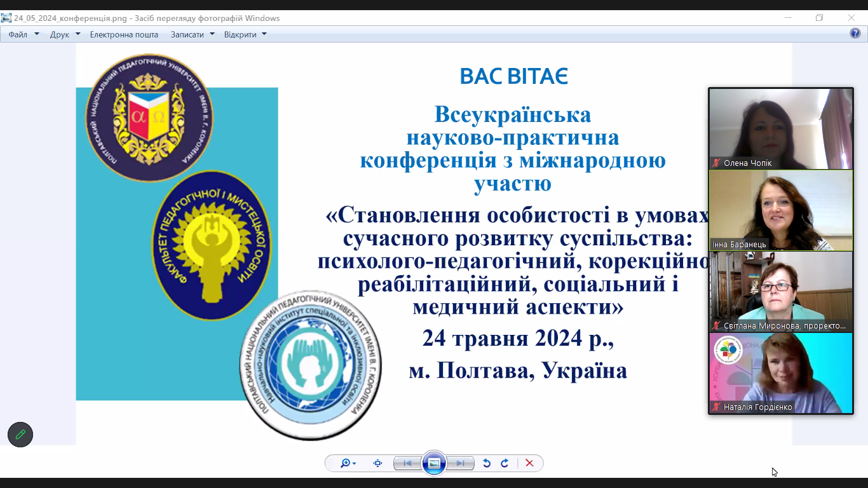Rotate the image clockwise
868x488 pixels.
point(505,463)
